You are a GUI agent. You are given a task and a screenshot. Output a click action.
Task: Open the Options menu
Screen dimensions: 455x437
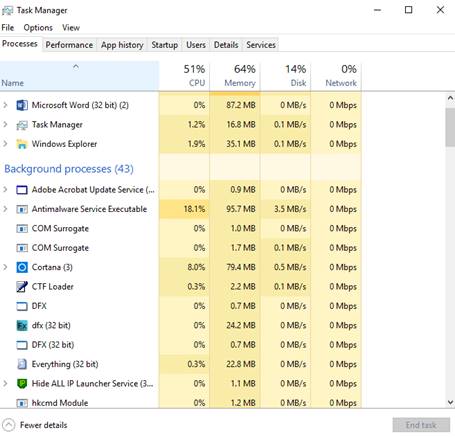[38, 28]
